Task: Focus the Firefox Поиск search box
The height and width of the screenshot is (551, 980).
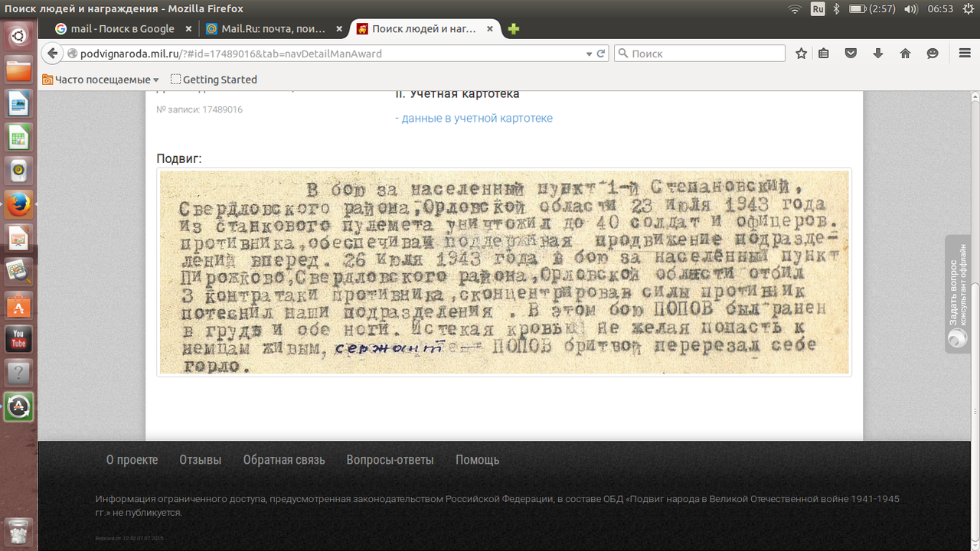Action: (700, 54)
